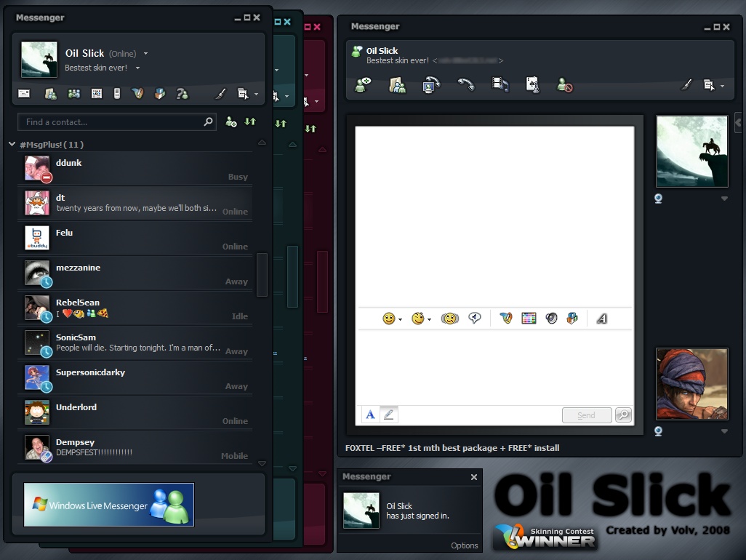
Task: Change font using the italic A icon
Action: tap(602, 319)
